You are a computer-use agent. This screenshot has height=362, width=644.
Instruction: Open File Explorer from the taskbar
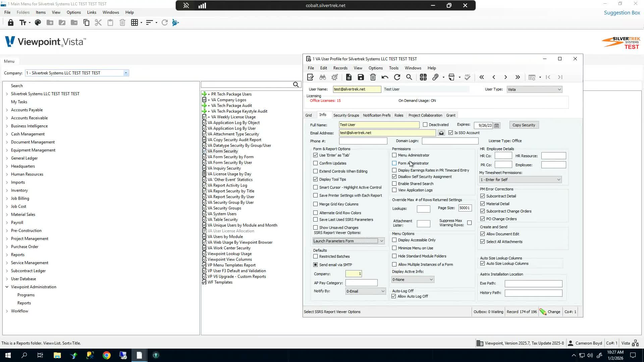tap(57, 355)
